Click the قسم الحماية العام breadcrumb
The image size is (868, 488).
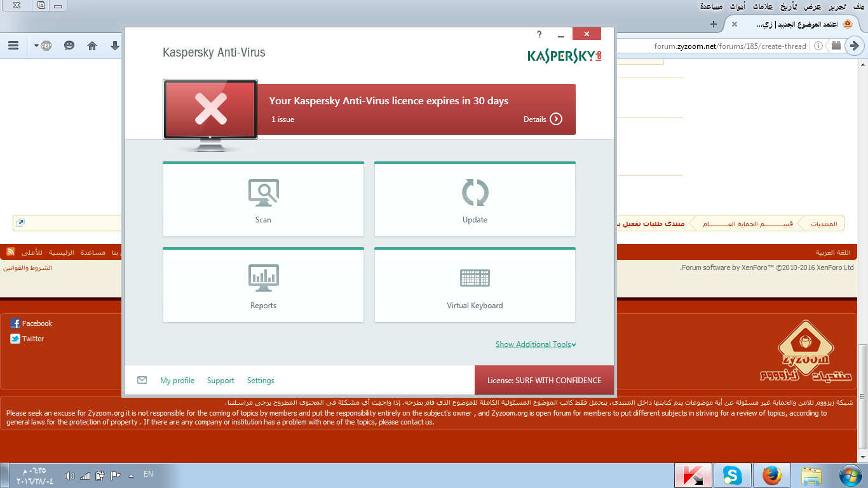click(x=748, y=224)
